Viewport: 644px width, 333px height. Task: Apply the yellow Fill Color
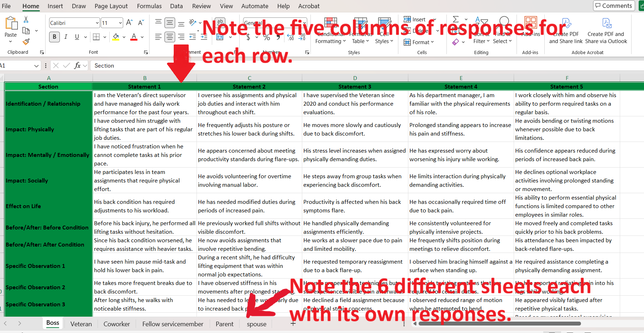[x=116, y=37]
